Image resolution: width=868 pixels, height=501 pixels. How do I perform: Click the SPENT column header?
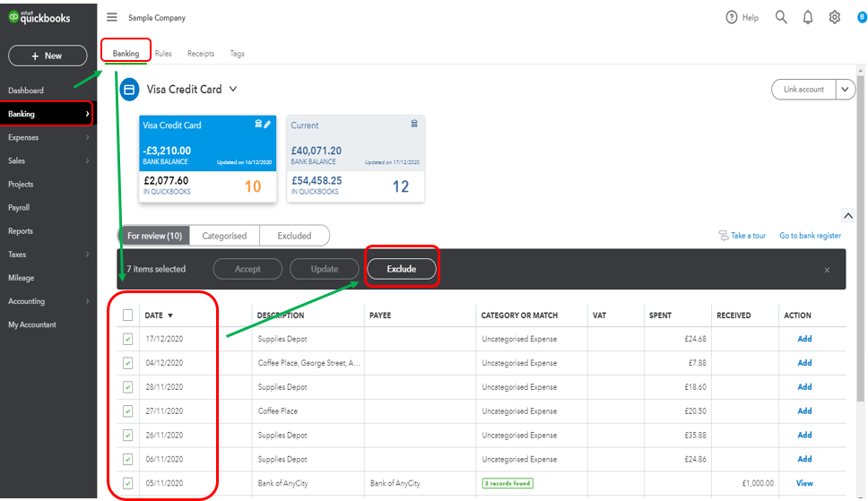click(x=660, y=315)
